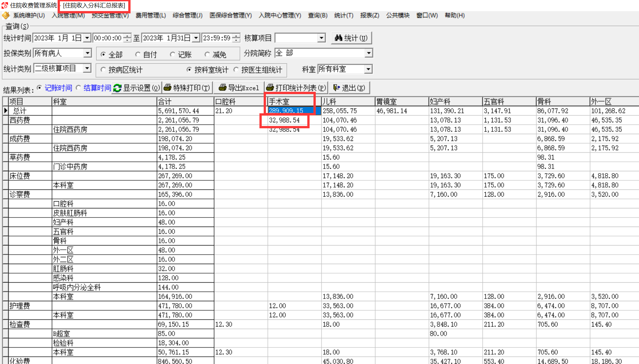639x364 pixels.
Task: Click the 核算项目 input field
Action: click(x=296, y=38)
